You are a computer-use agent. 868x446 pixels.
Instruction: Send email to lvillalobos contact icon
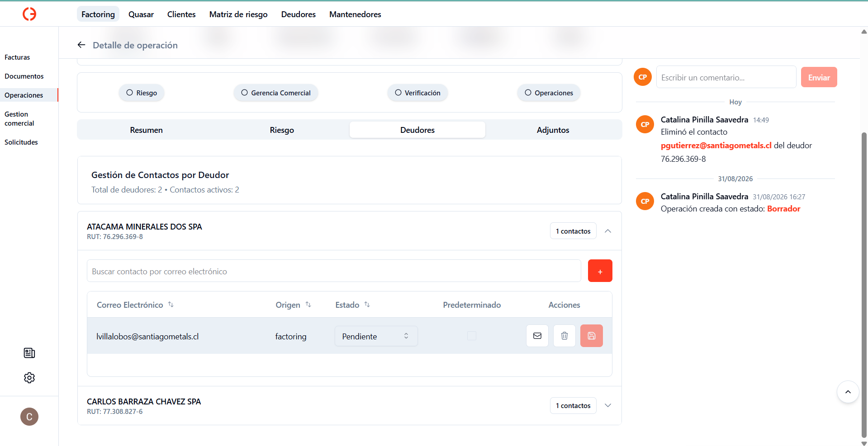click(x=537, y=336)
